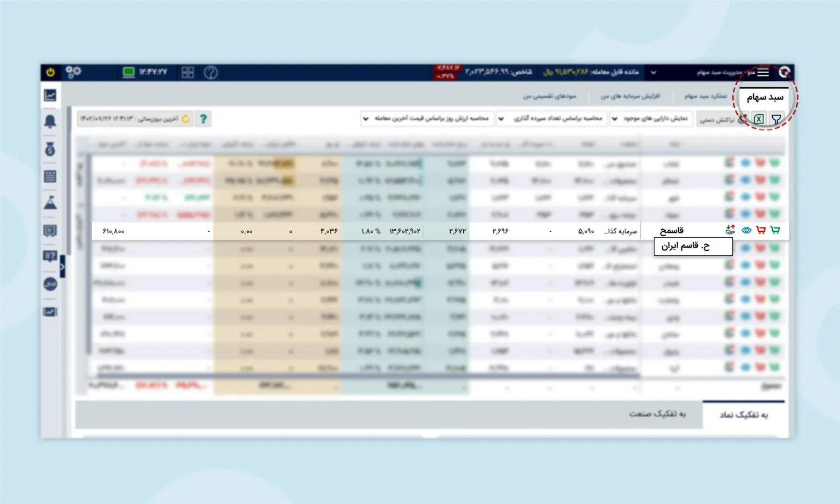The width and height of the screenshot is (840, 504).
Task: Open the محاسبه براساس تعداد سپرده گذاری dropdown
Action: (552, 119)
